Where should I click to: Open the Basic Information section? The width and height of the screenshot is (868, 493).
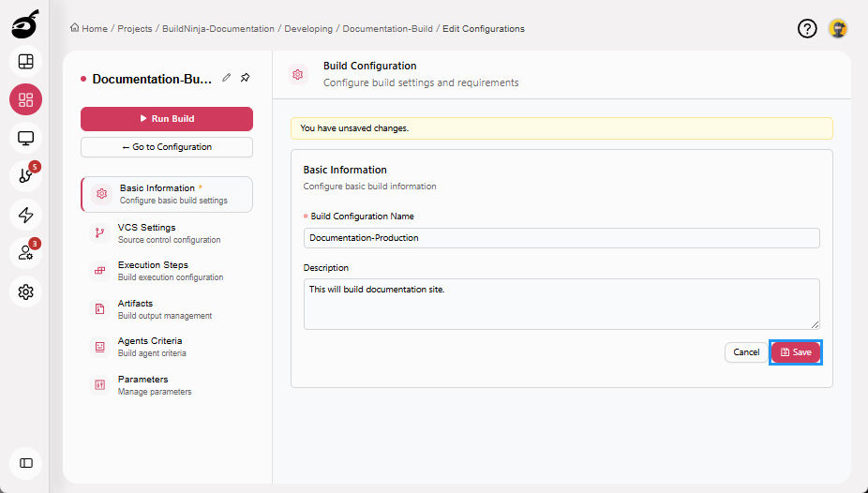(x=167, y=194)
